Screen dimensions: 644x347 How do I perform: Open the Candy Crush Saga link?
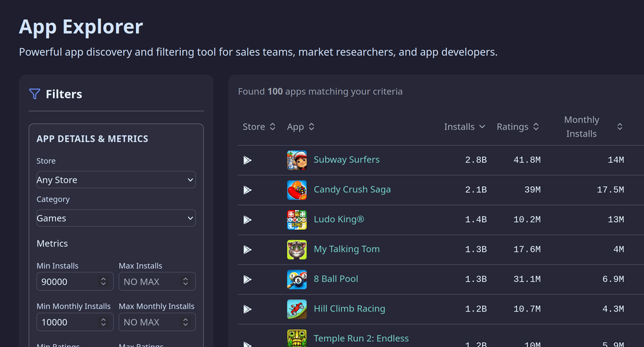(352, 190)
